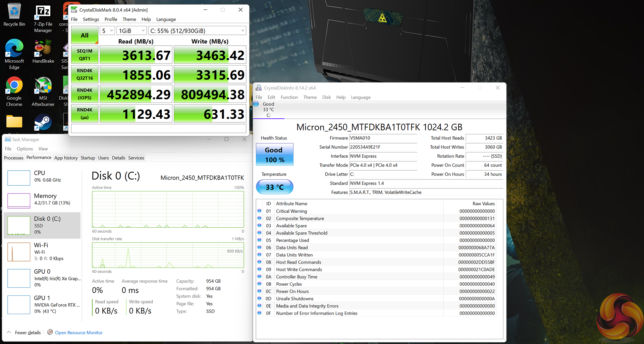Open the HandBrake desktop shortcut
This screenshot has height=344, width=644.
43,52
